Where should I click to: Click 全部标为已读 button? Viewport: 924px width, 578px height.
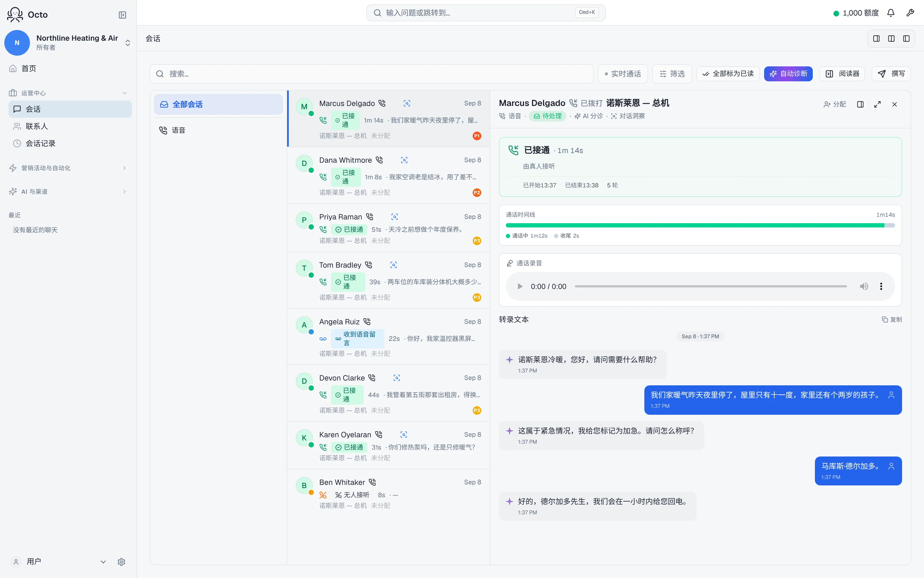pyautogui.click(x=728, y=74)
